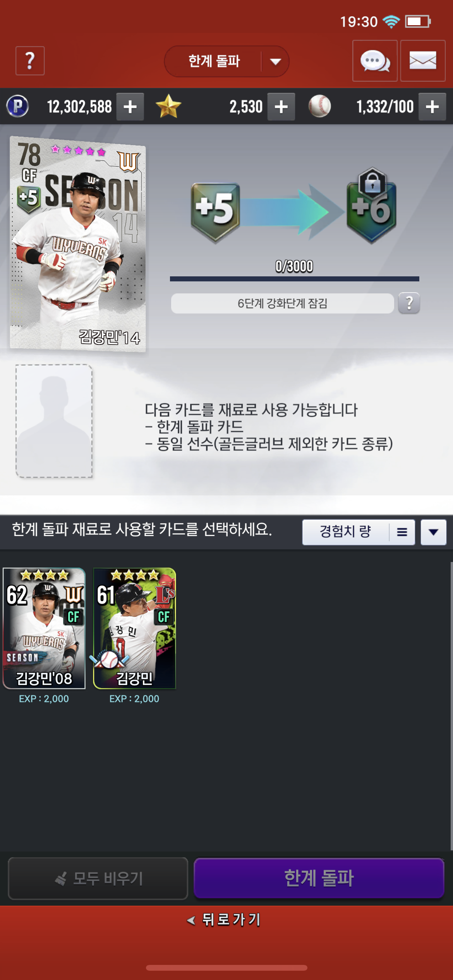Add more baseballs with plus button
This screenshot has width=453, height=980.
tap(432, 106)
